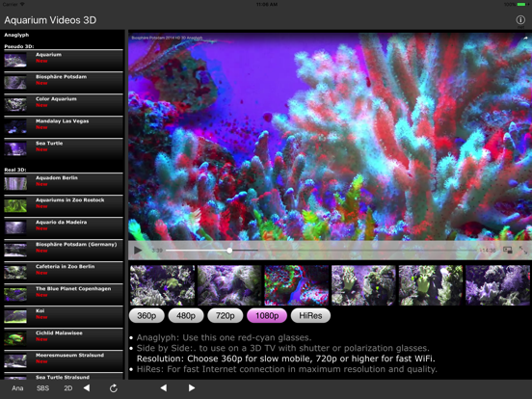Click the video progress slider knob
Image resolution: width=532 pixels, height=399 pixels.
click(x=229, y=251)
